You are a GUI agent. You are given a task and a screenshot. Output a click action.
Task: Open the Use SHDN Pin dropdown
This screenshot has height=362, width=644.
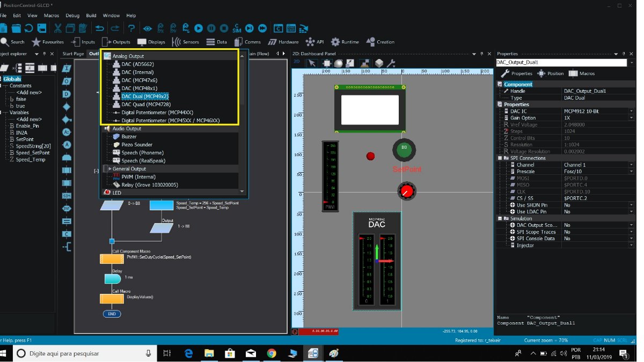pyautogui.click(x=631, y=205)
